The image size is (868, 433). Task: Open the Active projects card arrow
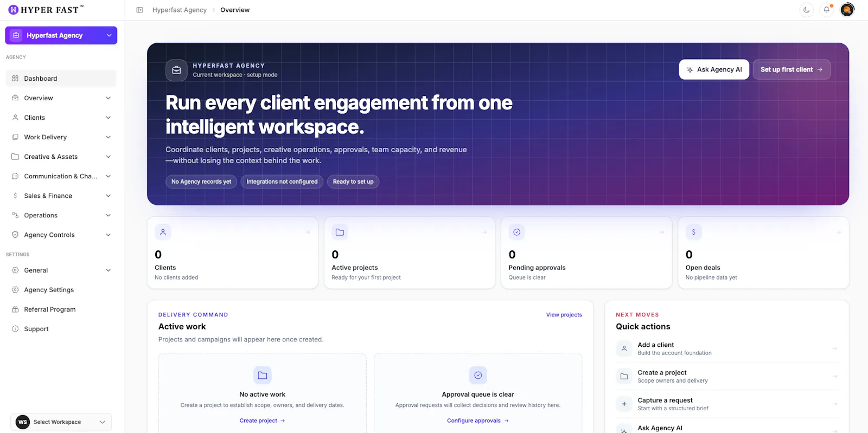point(484,232)
